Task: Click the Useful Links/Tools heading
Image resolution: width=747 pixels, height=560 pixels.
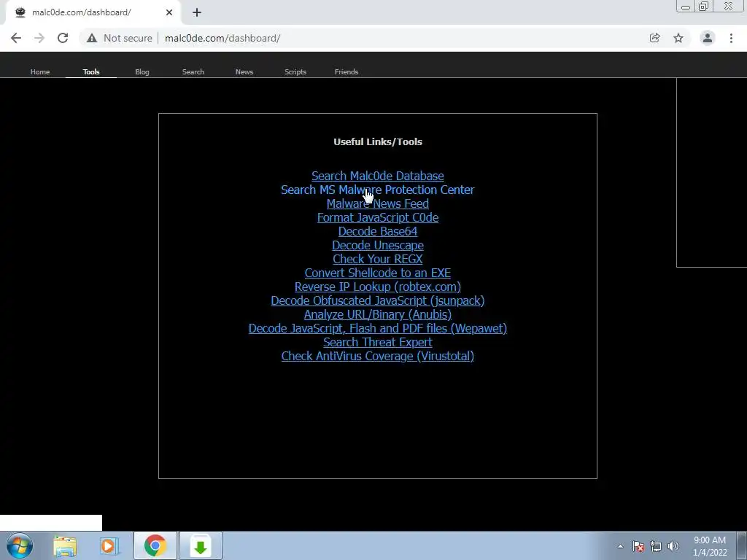Action: [378, 141]
